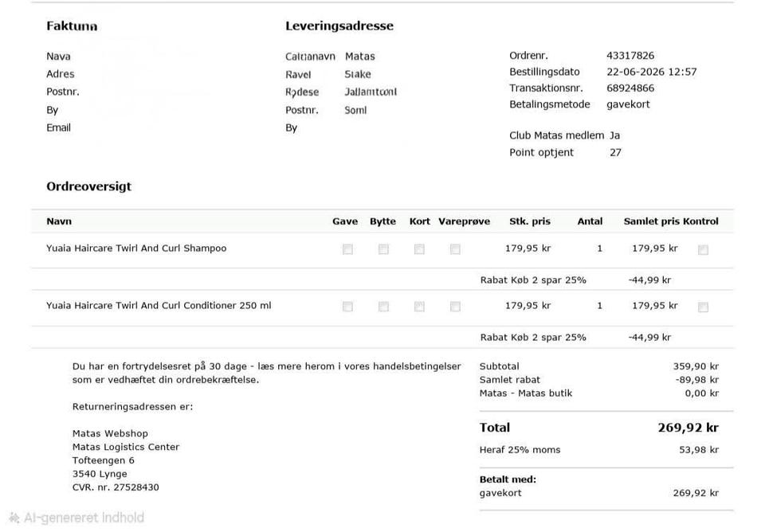Click the Heraf 25% moms value 53,98 kr
765x532 pixels.
pyautogui.click(x=699, y=450)
